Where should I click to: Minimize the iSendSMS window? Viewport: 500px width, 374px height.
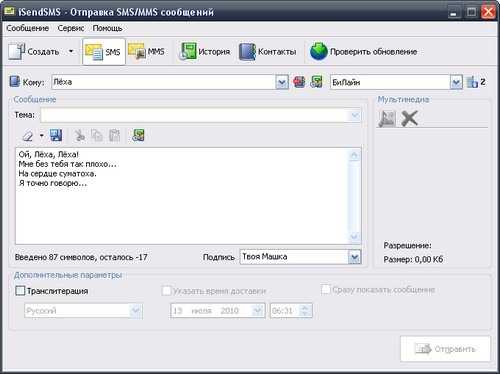453,13
